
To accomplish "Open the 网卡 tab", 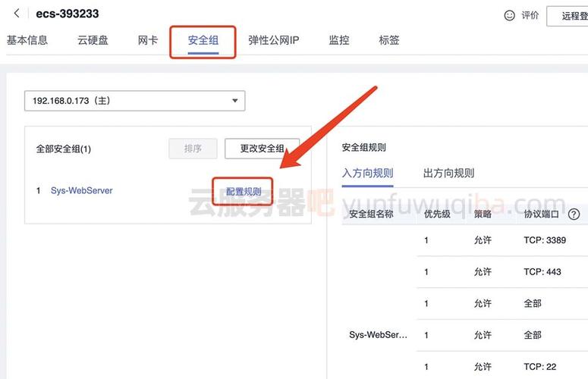I will point(148,40).
